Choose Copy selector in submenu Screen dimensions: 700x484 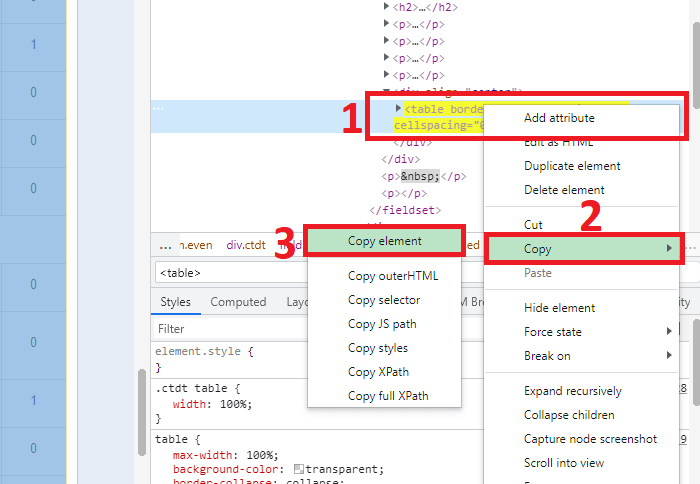point(384,300)
